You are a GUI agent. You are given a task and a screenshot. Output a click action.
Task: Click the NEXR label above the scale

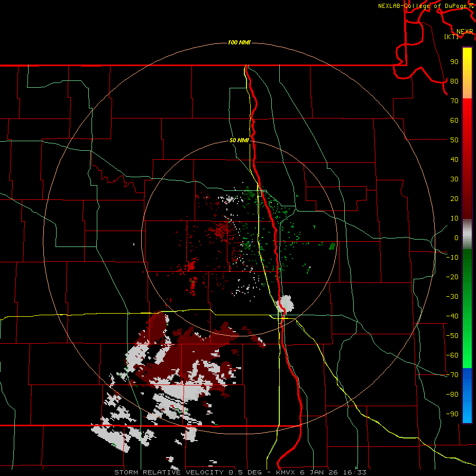(464, 32)
